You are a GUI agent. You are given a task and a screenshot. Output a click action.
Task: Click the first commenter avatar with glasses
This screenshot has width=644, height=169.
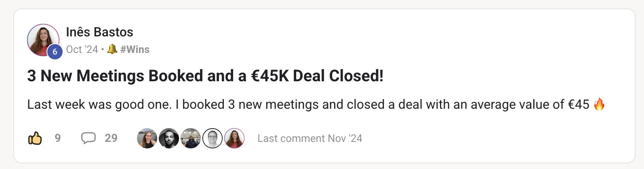pyautogui.click(x=147, y=138)
